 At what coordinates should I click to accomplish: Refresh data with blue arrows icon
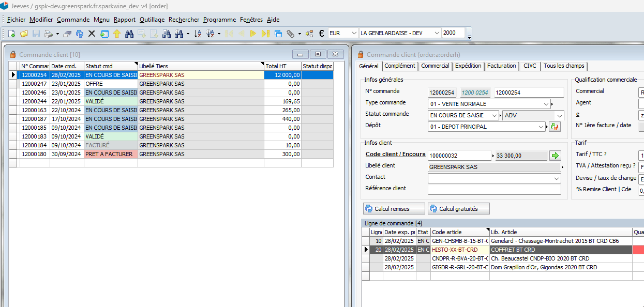click(80, 34)
